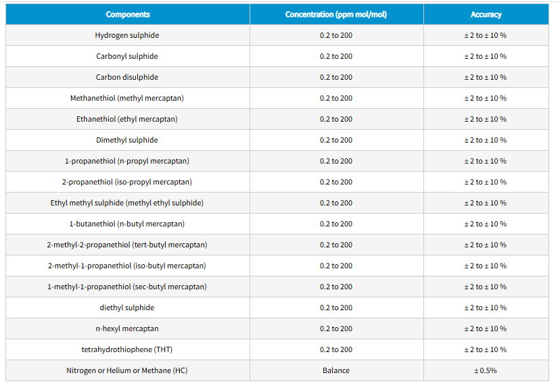Viewport: 560px width, 392px height.
Task: Click the Accuracy column header
Action: [x=486, y=14]
